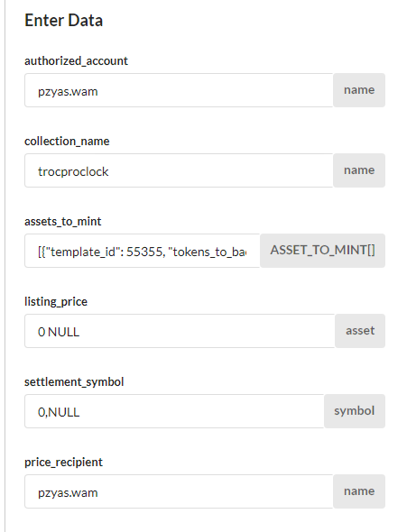Click the settlement_symbol input with 0,NULL
407x532 pixels.
click(174, 411)
